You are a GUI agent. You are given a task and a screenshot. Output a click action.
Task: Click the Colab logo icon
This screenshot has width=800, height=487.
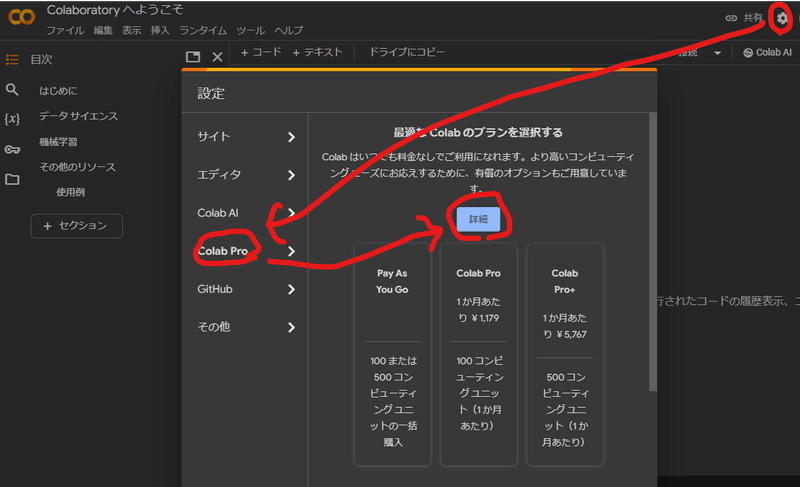click(21, 17)
